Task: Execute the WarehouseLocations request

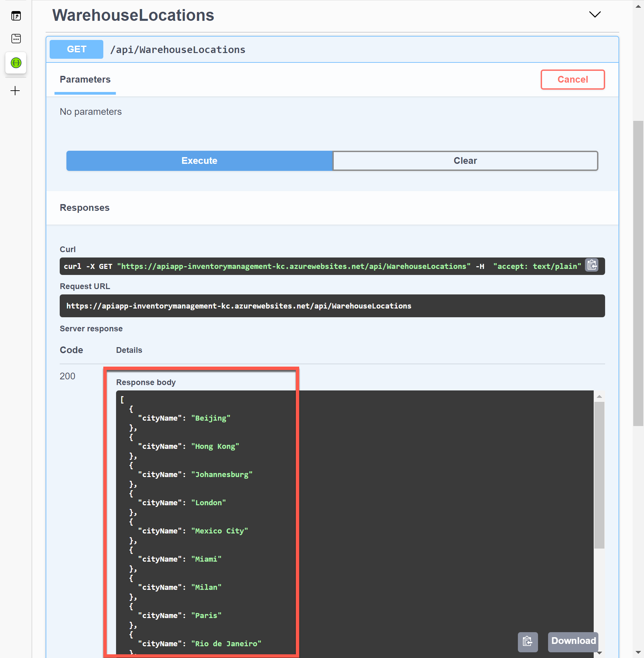Action: click(199, 161)
